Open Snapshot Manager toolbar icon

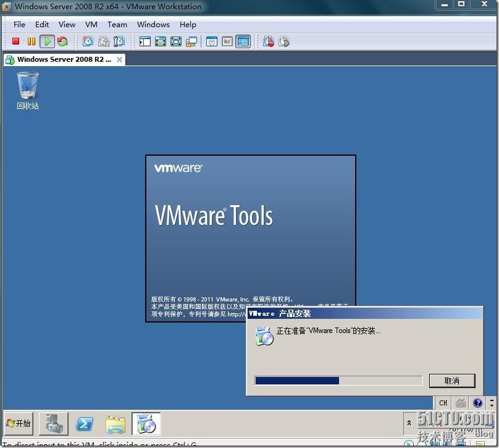click(x=119, y=41)
